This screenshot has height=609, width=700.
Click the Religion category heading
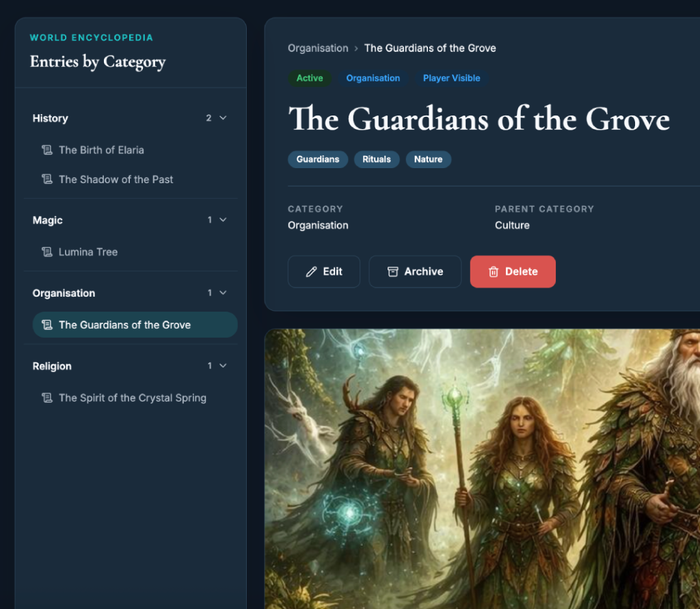[x=52, y=366]
